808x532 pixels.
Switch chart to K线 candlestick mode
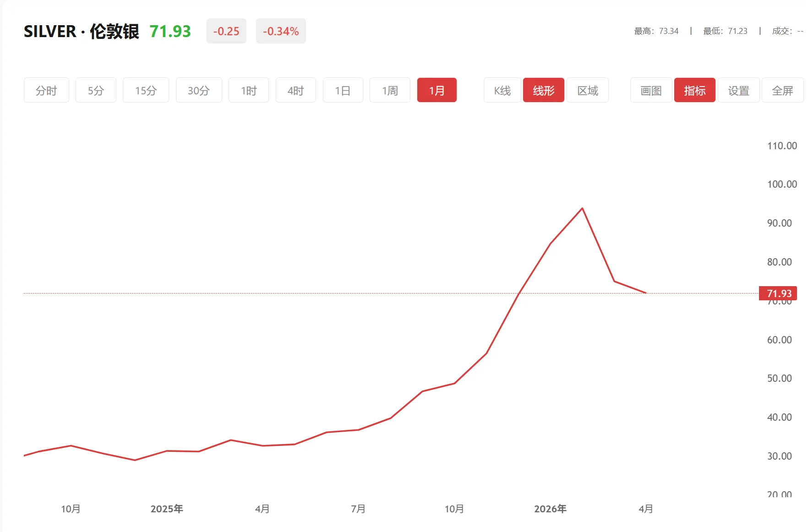tap(502, 90)
